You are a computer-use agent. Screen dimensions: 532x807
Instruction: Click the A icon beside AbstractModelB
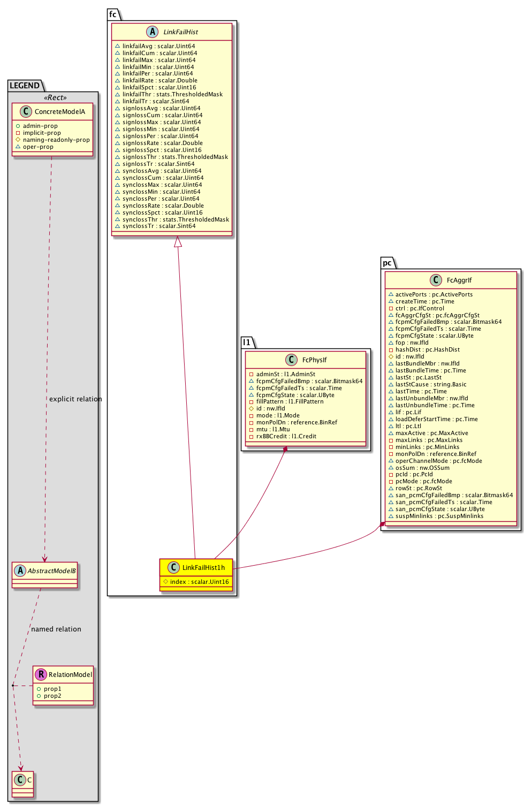20,571
